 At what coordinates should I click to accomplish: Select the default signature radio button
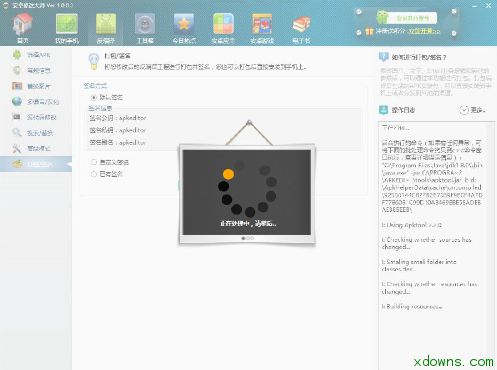pyautogui.click(x=94, y=97)
